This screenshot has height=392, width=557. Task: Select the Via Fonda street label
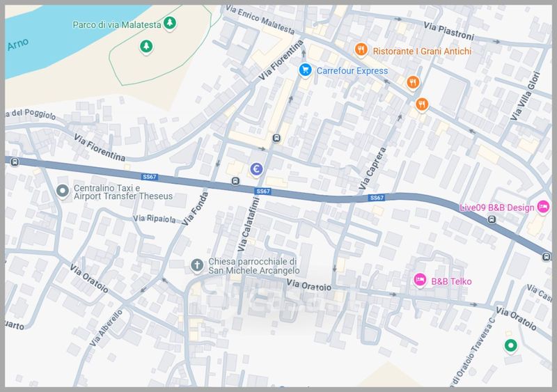[195, 209]
